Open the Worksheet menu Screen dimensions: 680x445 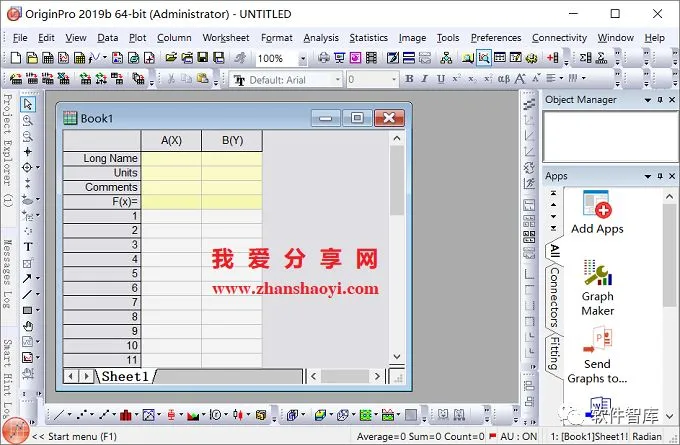coord(226,38)
